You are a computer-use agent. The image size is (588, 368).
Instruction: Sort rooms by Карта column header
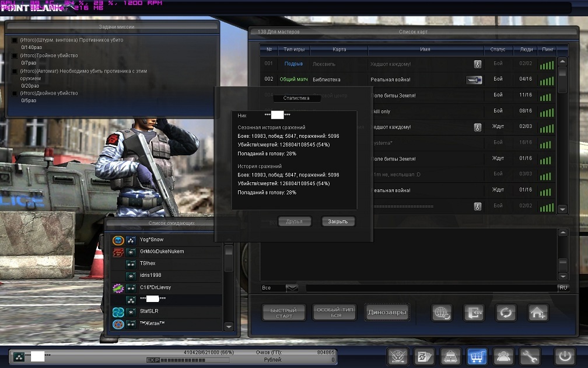point(339,50)
